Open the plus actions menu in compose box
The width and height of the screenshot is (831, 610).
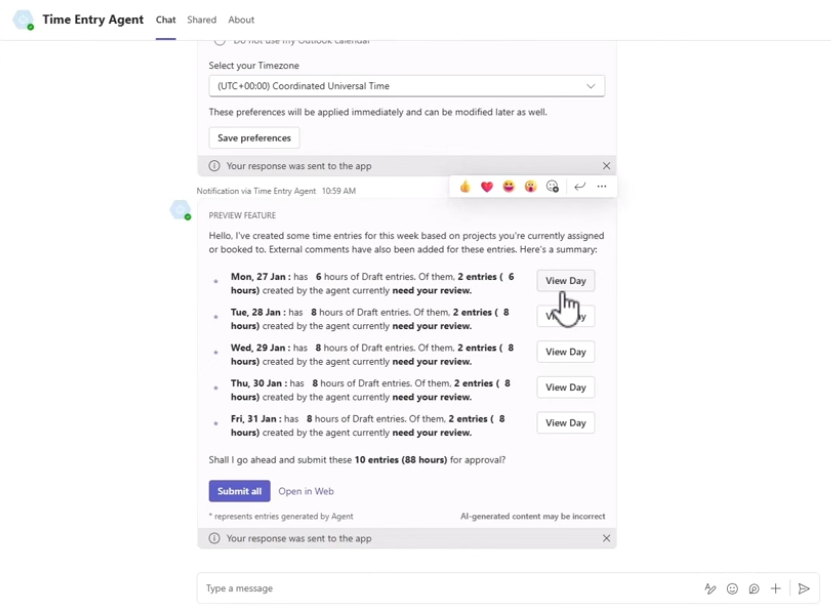[775, 588]
